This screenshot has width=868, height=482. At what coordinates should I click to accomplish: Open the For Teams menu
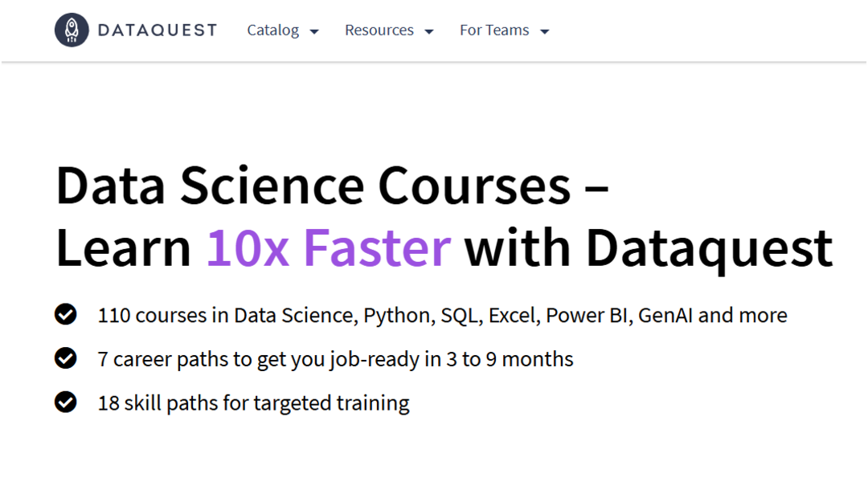(x=494, y=31)
